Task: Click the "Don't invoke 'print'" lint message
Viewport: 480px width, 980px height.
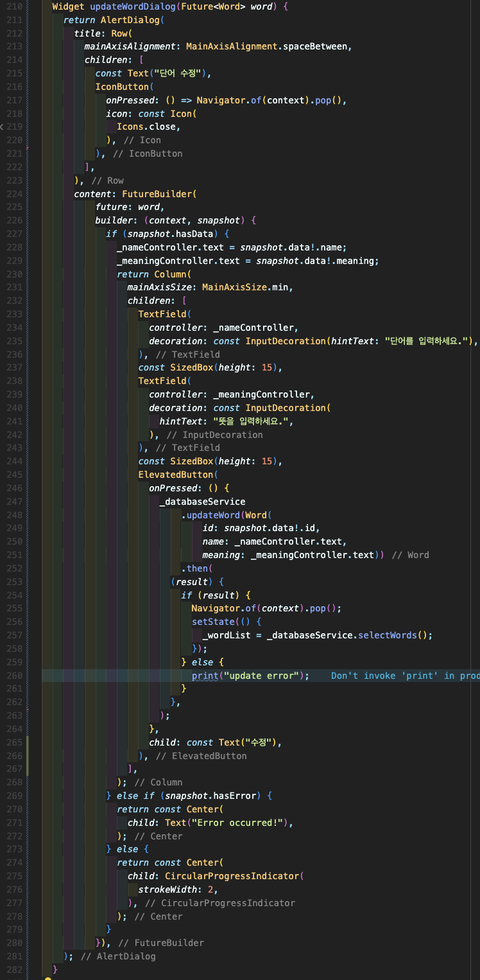Action: point(406,676)
